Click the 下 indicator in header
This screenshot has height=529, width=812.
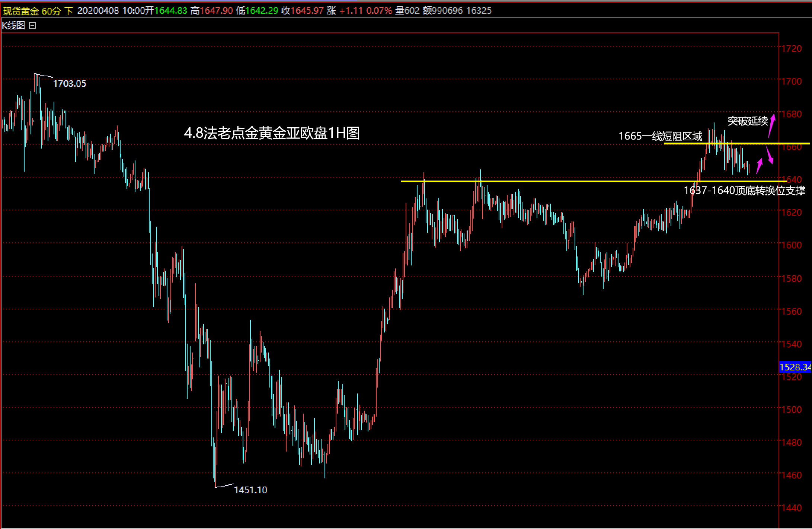[x=68, y=11]
